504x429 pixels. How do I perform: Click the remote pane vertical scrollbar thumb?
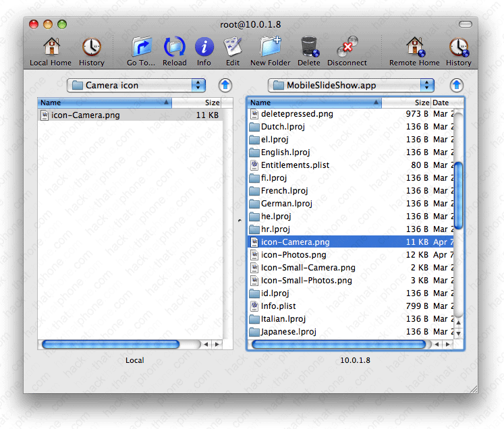pyautogui.click(x=458, y=196)
